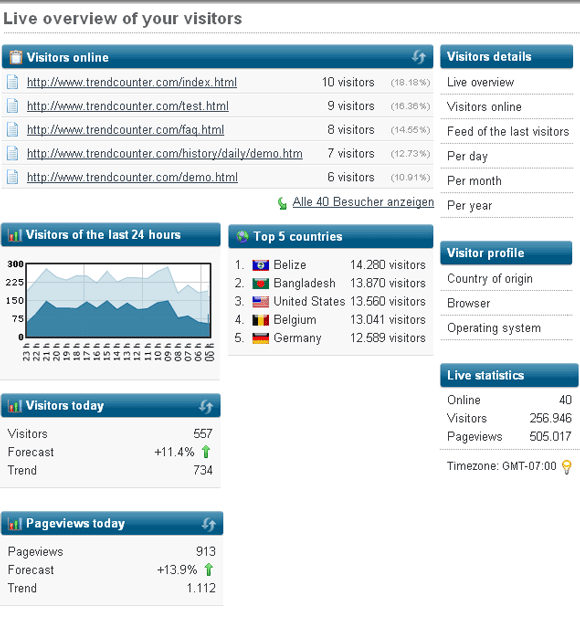Open Feed of the last visitors
The height and width of the screenshot is (622, 580).
507,131
